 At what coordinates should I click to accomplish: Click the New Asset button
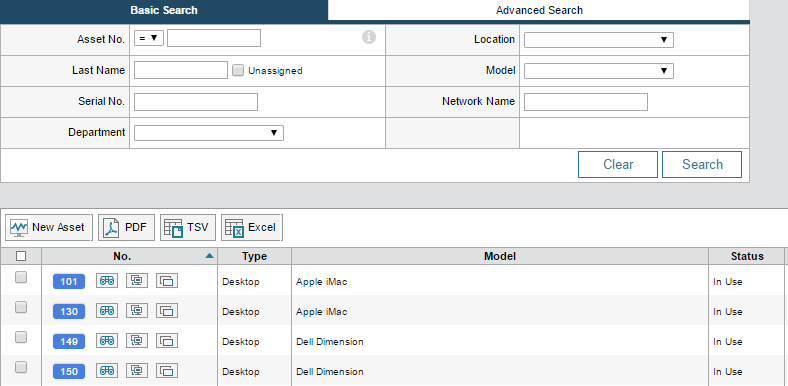[x=49, y=228]
